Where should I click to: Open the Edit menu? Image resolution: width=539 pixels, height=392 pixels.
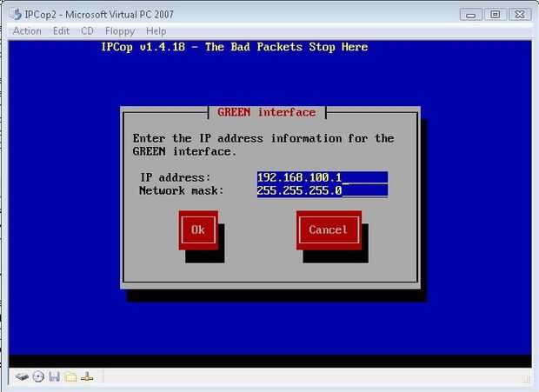pos(61,31)
